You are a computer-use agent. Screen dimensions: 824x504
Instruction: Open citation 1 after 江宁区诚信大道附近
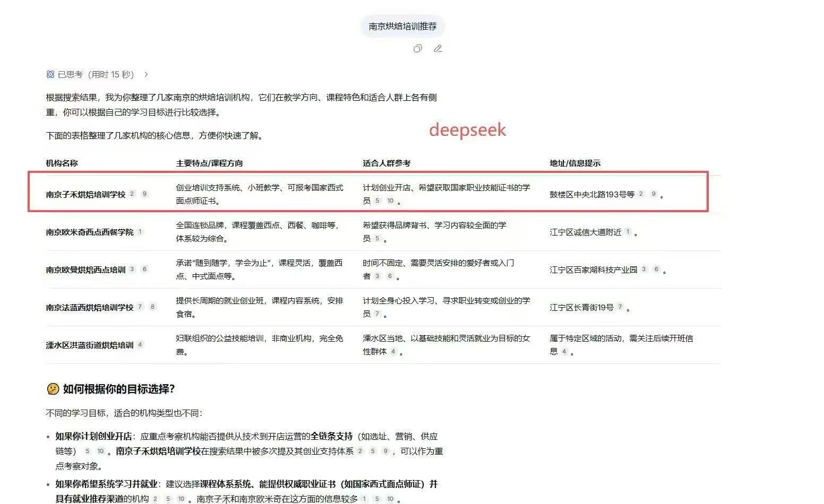[x=628, y=232]
